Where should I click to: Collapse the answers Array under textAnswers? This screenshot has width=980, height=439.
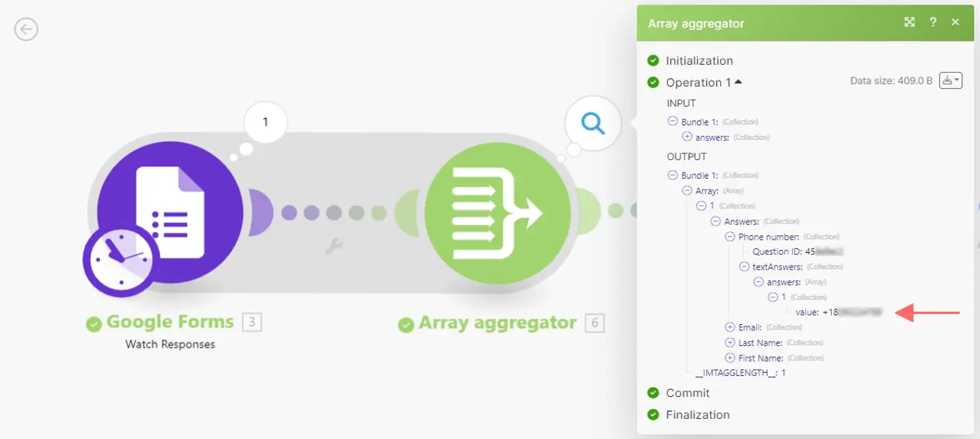point(758,281)
